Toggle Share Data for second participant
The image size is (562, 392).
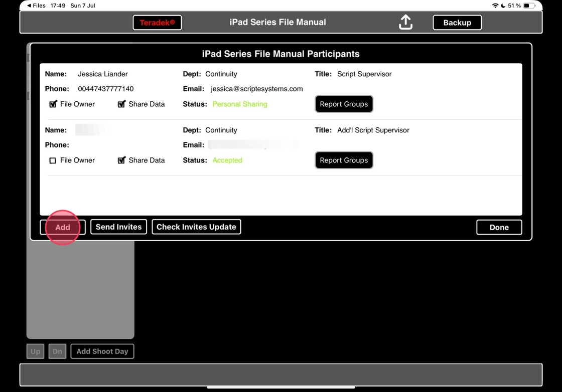[x=121, y=160]
